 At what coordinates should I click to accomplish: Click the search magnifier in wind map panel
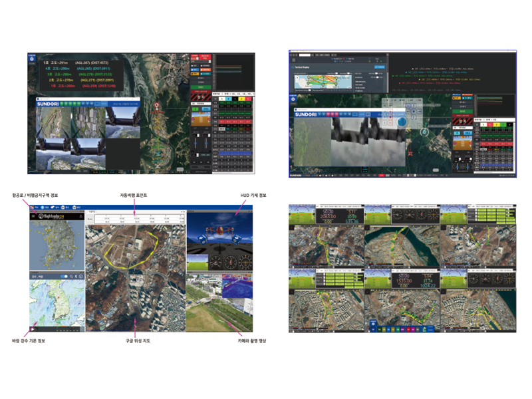pos(71,275)
